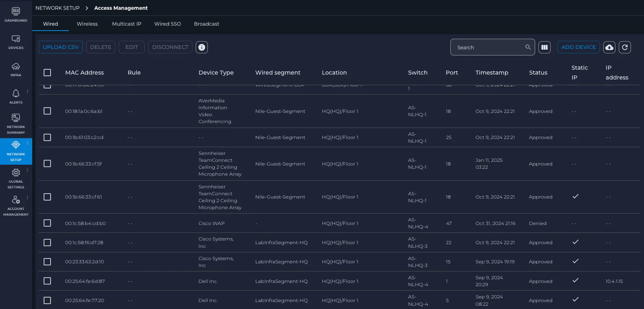Open Network Summary in sidebar
The width and height of the screenshot is (644, 309).
(16, 124)
